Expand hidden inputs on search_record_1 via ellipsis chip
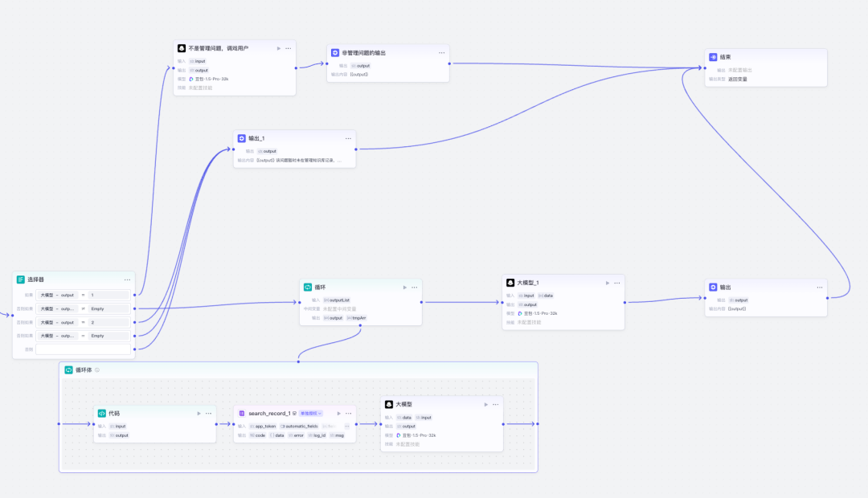The width and height of the screenshot is (868, 498). click(346, 426)
